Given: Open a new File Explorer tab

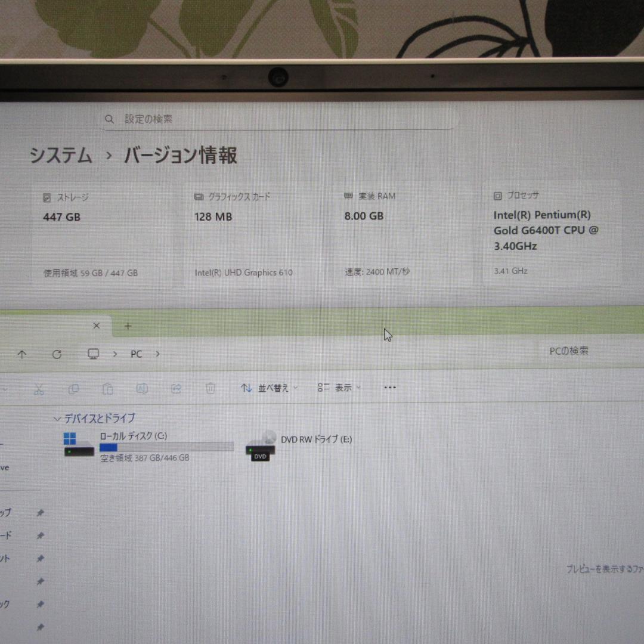Looking at the screenshot, I should point(128,326).
